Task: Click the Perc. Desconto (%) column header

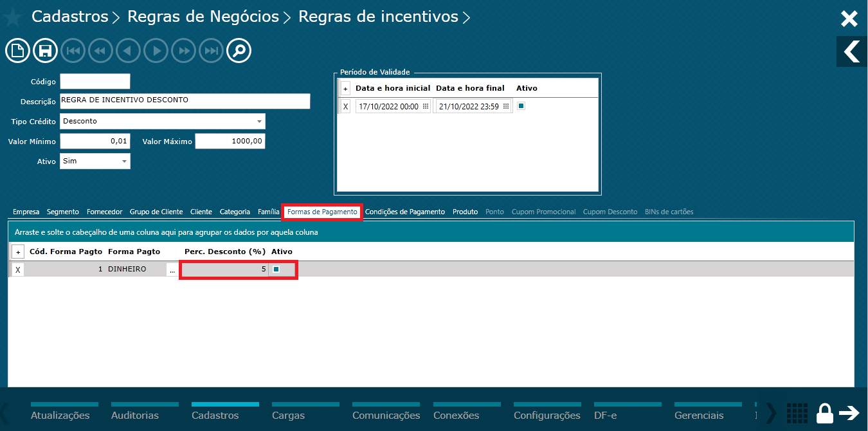Action: (225, 252)
